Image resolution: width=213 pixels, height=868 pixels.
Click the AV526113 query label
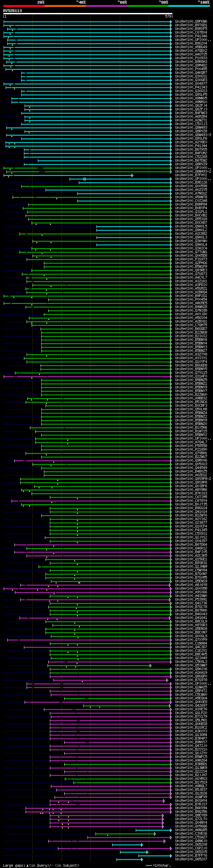pos(12,11)
